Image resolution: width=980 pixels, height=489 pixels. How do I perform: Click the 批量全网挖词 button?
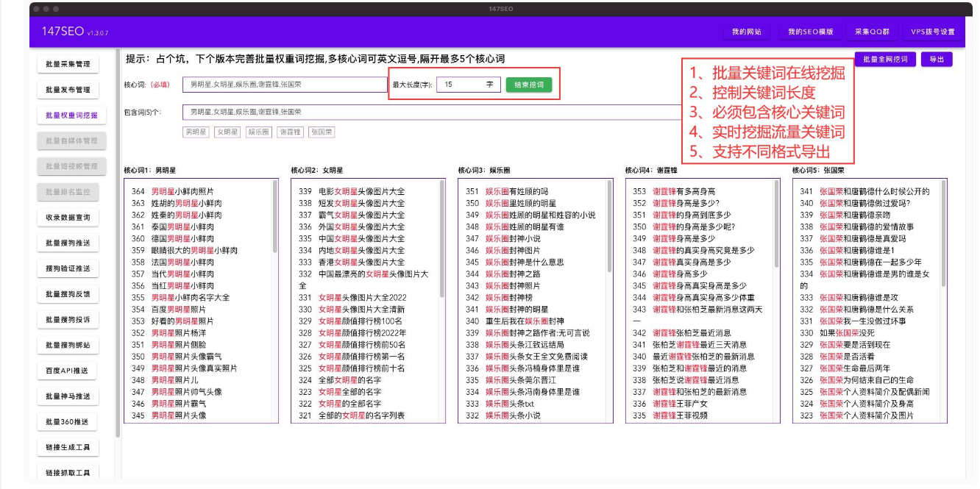885,60
